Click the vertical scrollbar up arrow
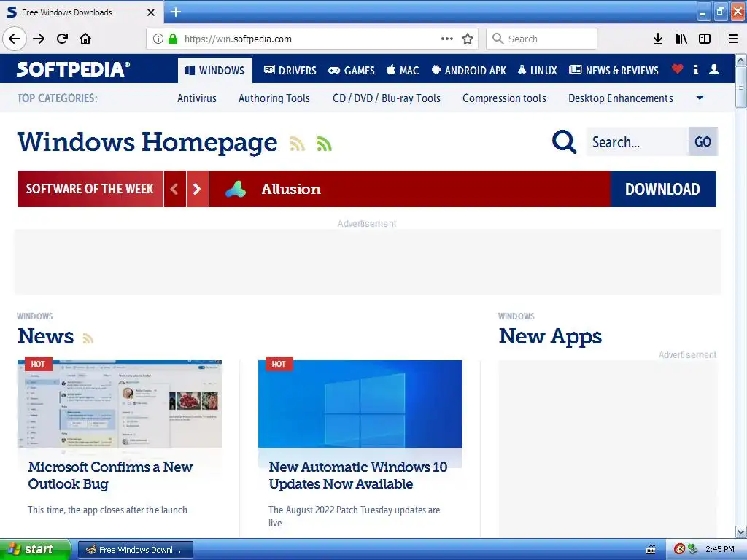747x560 pixels. point(741,60)
